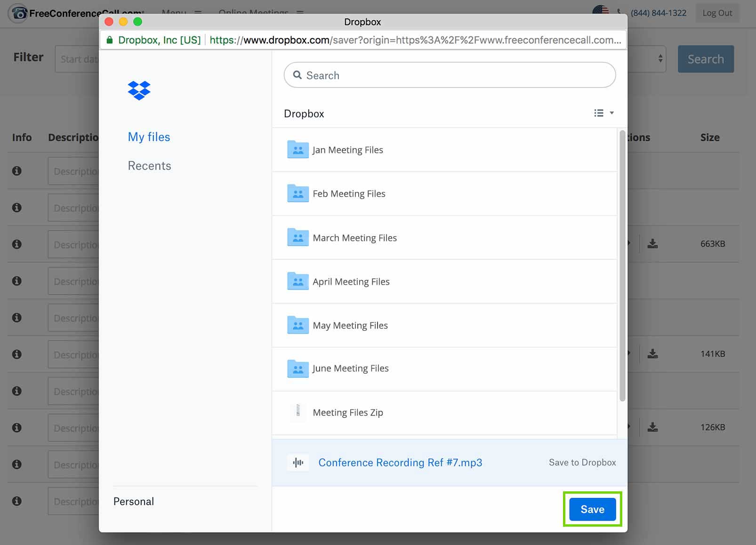Click the Meeting Files Zip archive icon
Screen dimensions: 756x545
[x=298, y=412]
